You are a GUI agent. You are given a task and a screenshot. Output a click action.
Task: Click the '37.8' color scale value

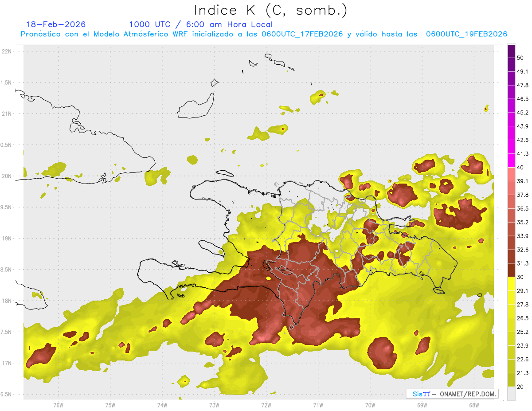(x=523, y=195)
